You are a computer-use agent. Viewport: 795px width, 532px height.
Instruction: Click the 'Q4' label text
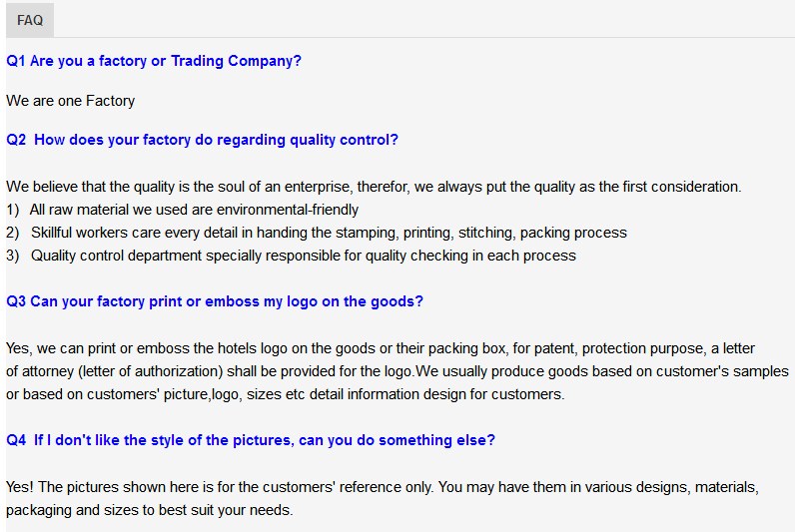coord(16,440)
